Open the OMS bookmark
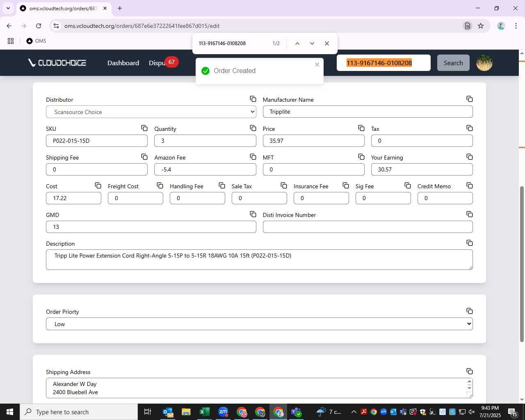 pos(36,41)
